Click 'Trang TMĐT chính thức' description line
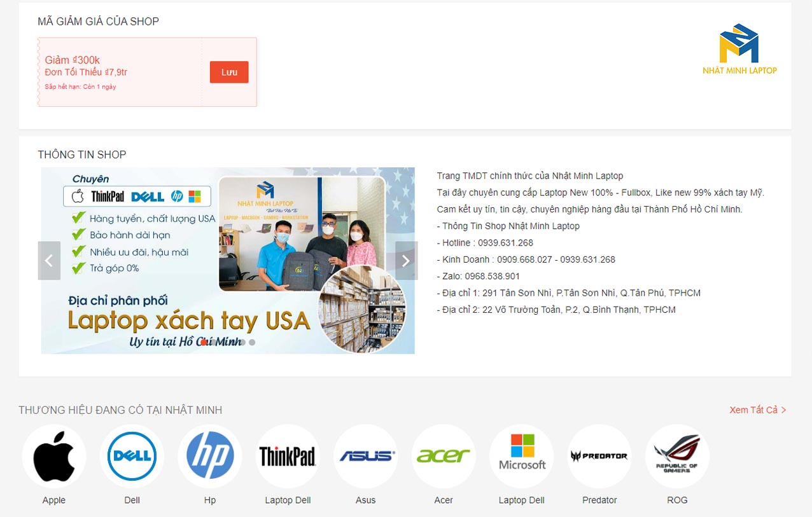This screenshot has width=812, height=517. click(x=530, y=176)
